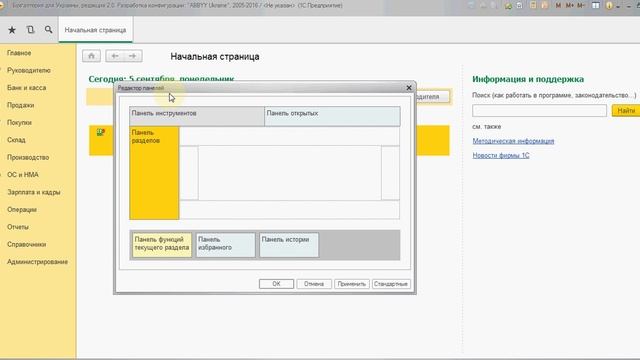640x360 pixels.
Task: Click small green icon on yellow banner
Action: [x=100, y=132]
